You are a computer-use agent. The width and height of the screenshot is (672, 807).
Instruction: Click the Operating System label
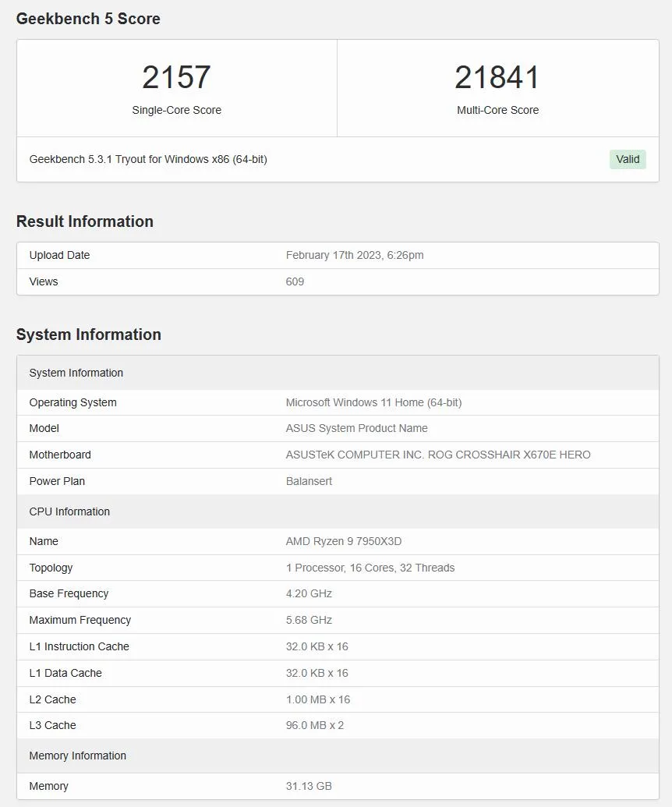pyautogui.click(x=73, y=402)
